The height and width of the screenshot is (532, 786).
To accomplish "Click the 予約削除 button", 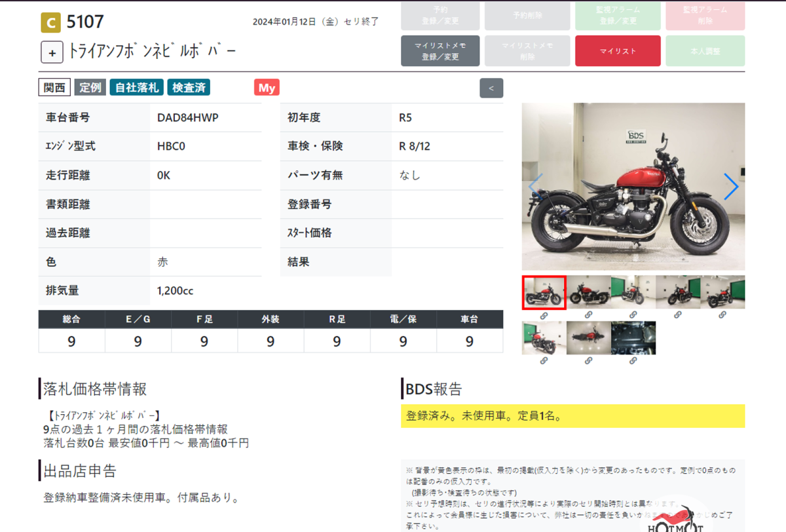I will tap(527, 16).
